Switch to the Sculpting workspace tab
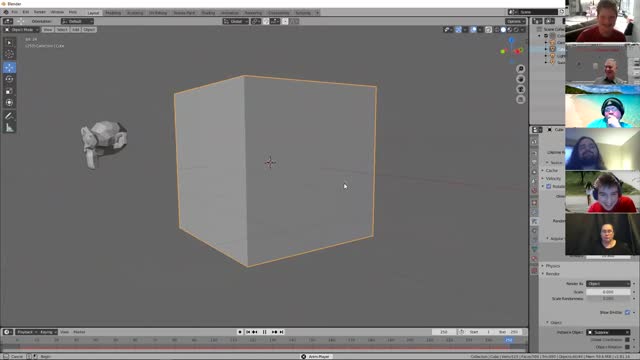 click(135, 13)
